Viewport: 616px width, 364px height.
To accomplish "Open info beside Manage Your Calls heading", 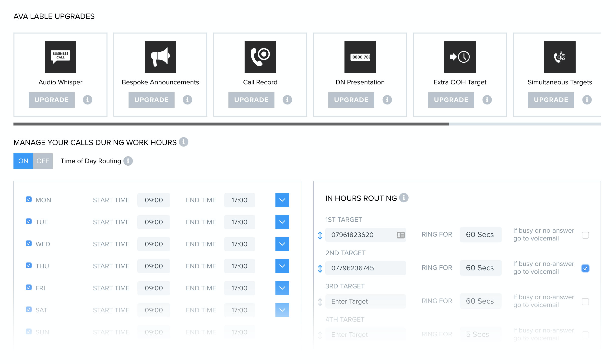I will pyautogui.click(x=184, y=142).
